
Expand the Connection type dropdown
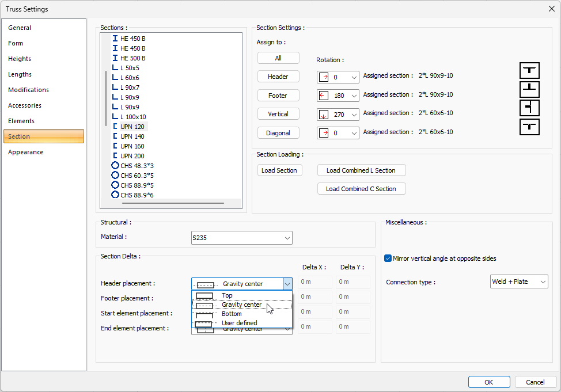518,281
